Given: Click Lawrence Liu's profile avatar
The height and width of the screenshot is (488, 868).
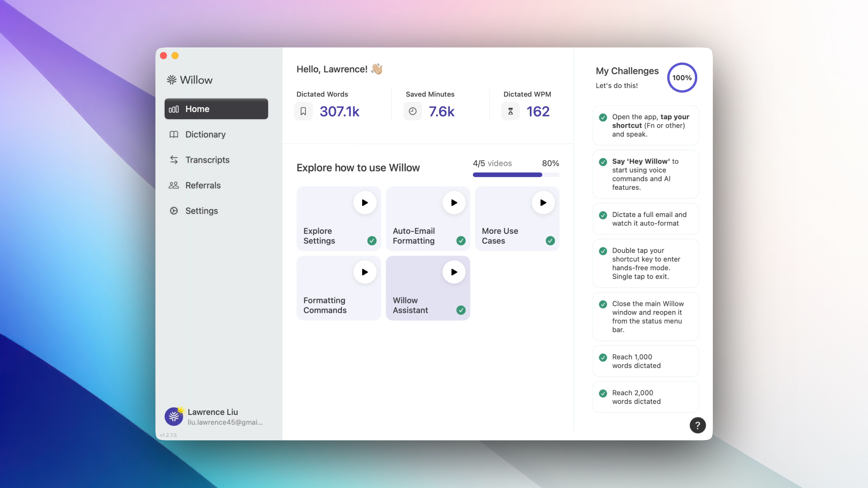Looking at the screenshot, I should coord(173,417).
